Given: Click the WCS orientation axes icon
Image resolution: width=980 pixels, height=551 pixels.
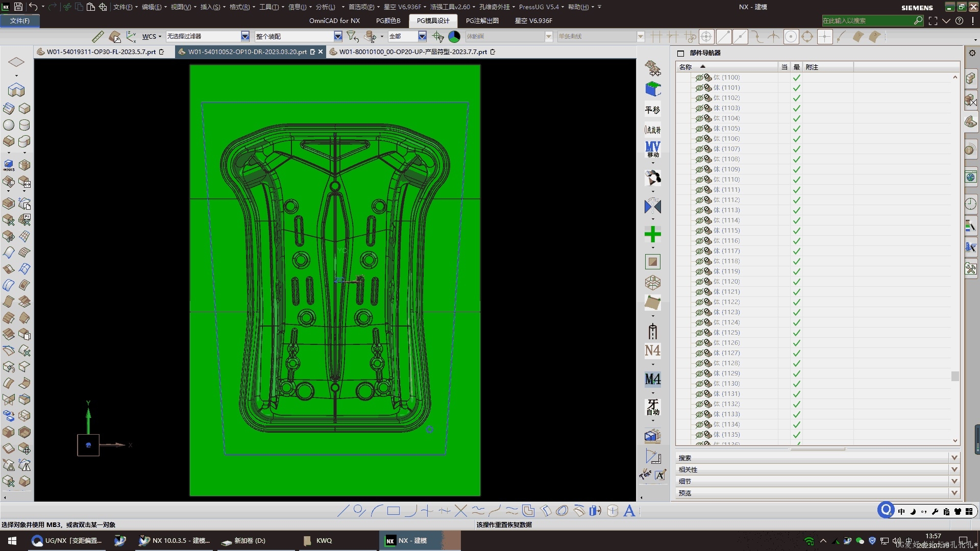Looking at the screenshot, I should click(x=131, y=37).
